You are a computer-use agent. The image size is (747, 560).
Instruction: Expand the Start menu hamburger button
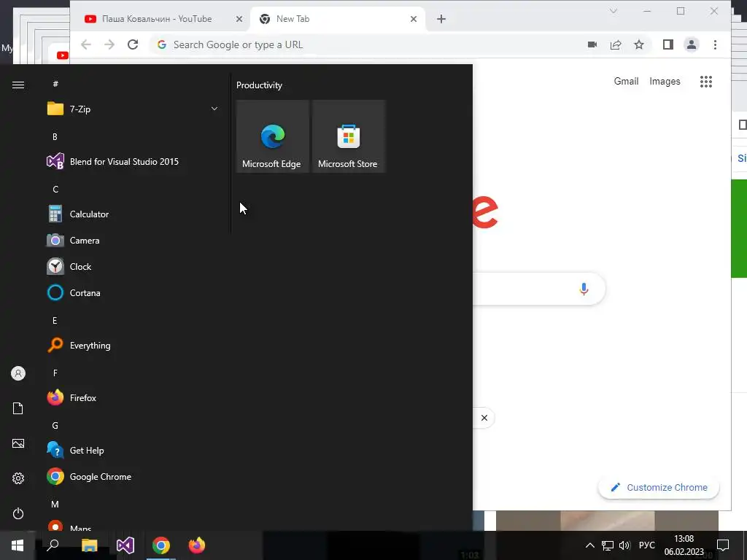click(18, 85)
